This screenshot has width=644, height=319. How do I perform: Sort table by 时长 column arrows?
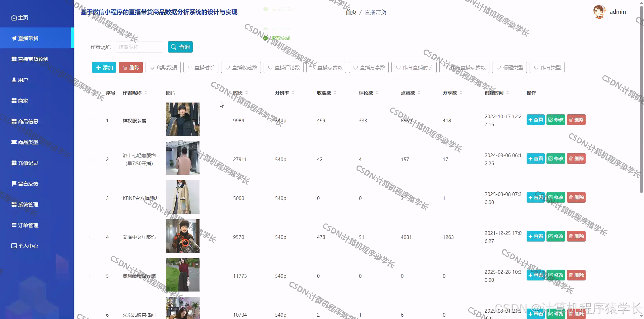(x=247, y=93)
